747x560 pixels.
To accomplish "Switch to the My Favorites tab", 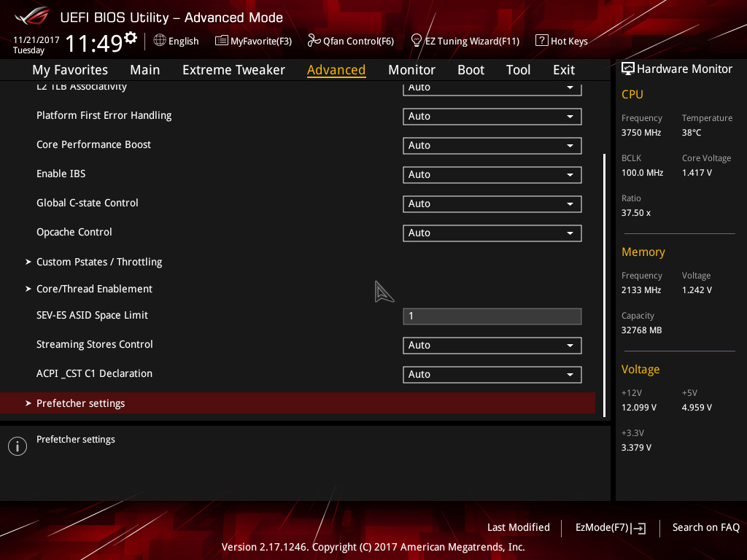I will coord(70,69).
